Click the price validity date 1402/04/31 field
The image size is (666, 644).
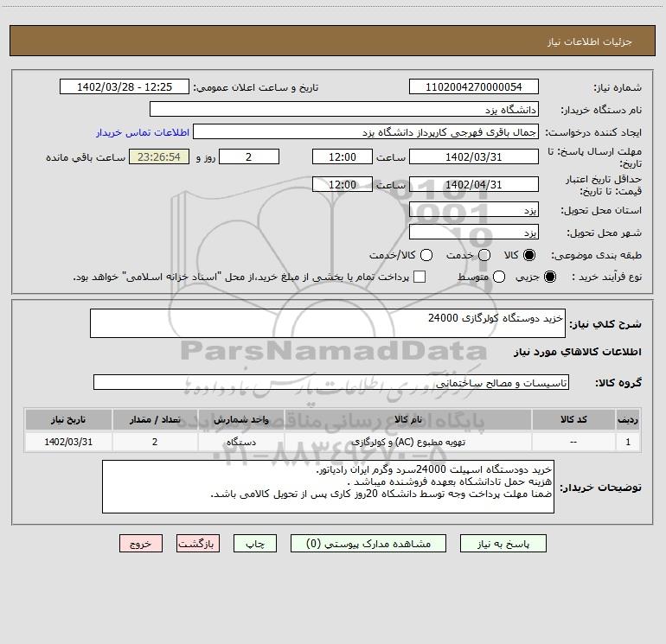(474, 184)
